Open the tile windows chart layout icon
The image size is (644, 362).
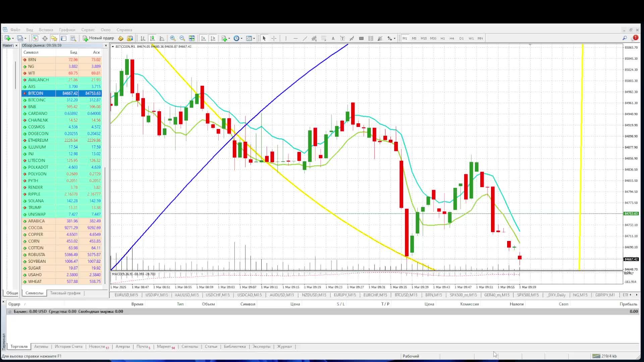192,38
